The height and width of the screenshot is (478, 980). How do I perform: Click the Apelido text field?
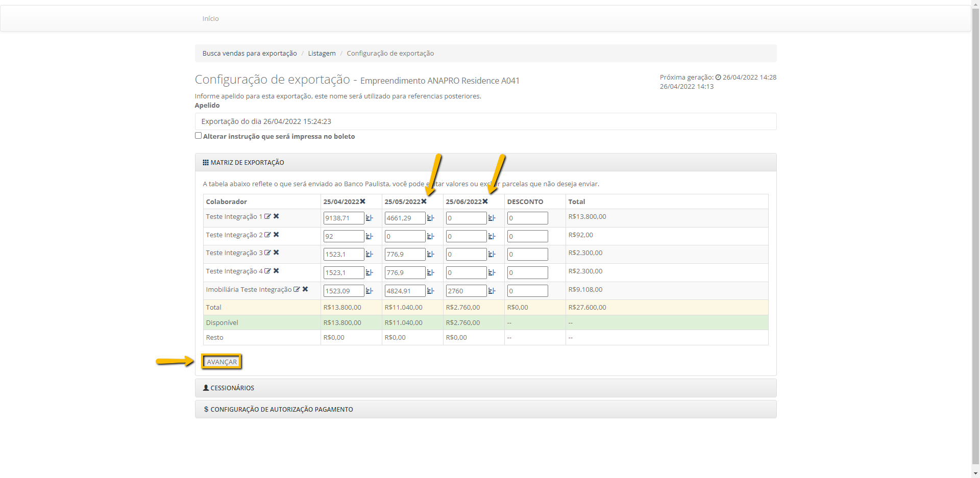pos(485,121)
